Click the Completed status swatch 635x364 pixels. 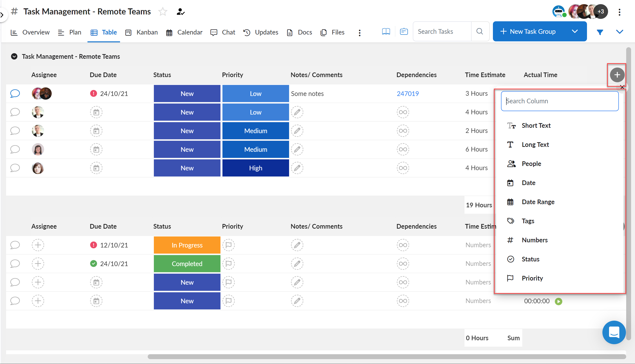point(187,263)
